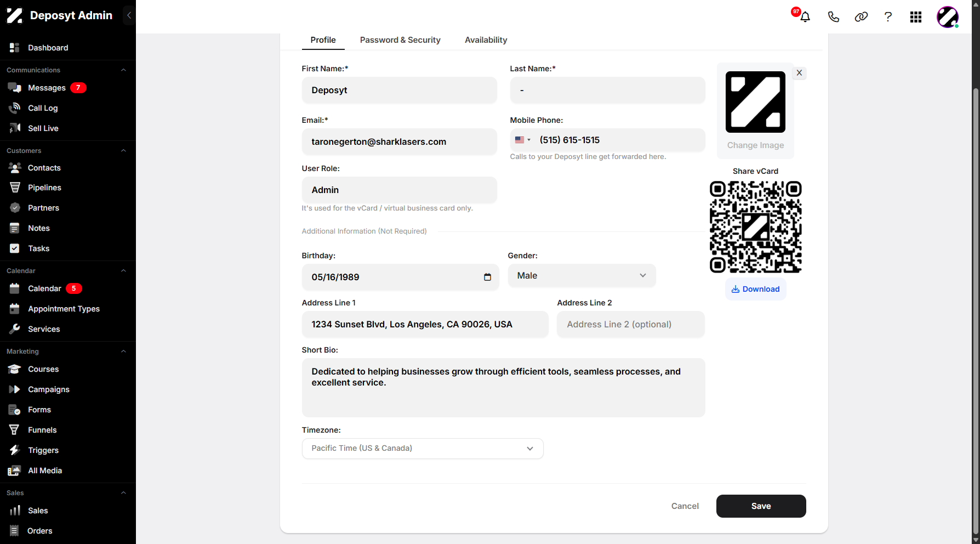The image size is (980, 544).
Task: Collapse the sidebar with arrow icon
Action: click(x=129, y=15)
